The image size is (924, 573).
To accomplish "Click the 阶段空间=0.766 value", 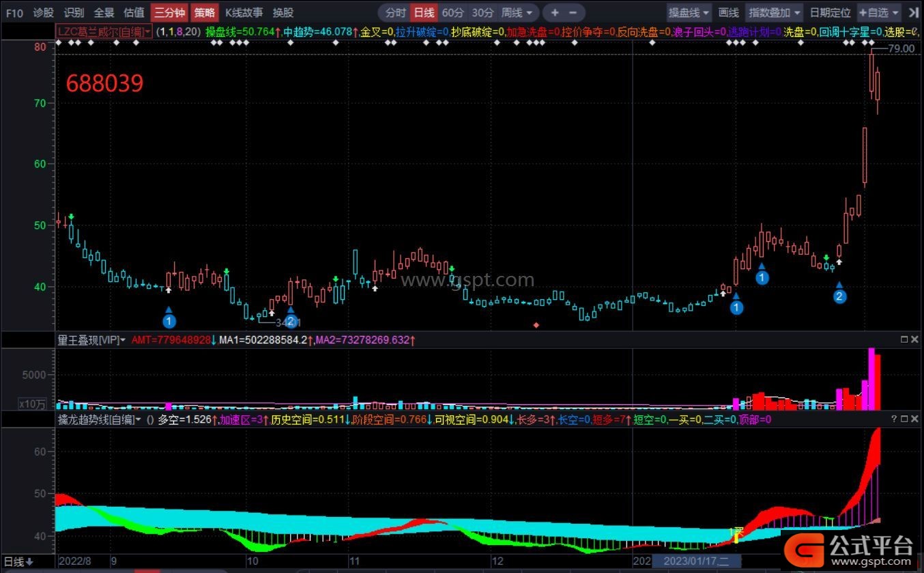I will 392,419.
